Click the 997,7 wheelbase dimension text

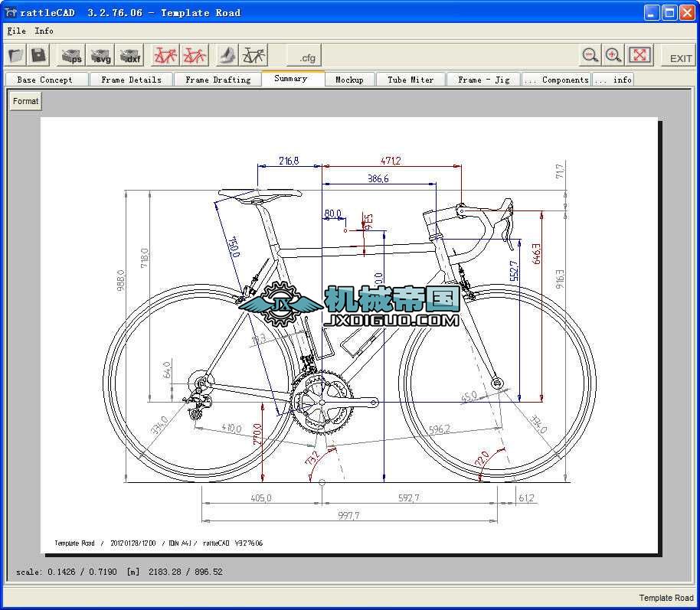click(348, 515)
